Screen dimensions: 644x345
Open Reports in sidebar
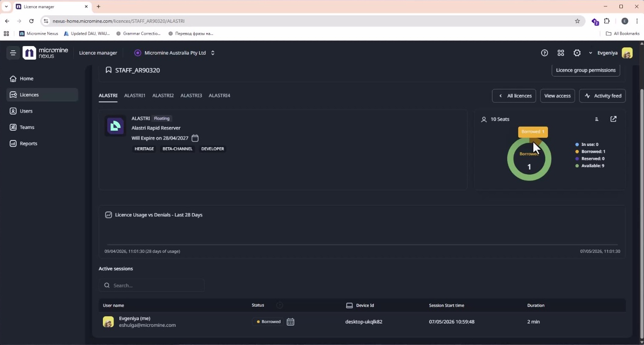(x=42, y=144)
